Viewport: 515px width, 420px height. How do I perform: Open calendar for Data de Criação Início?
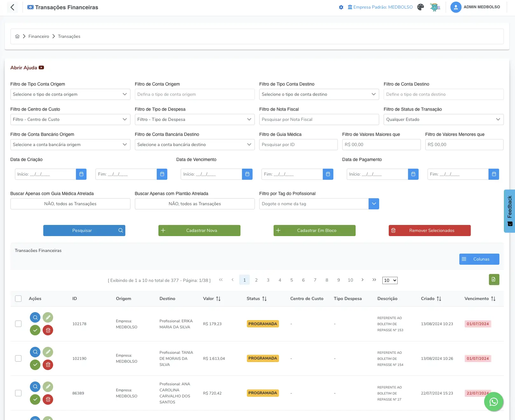81,174
